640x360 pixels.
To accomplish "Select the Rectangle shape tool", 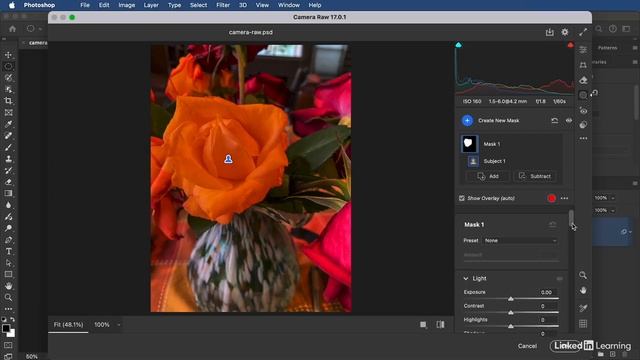I will tap(8, 274).
